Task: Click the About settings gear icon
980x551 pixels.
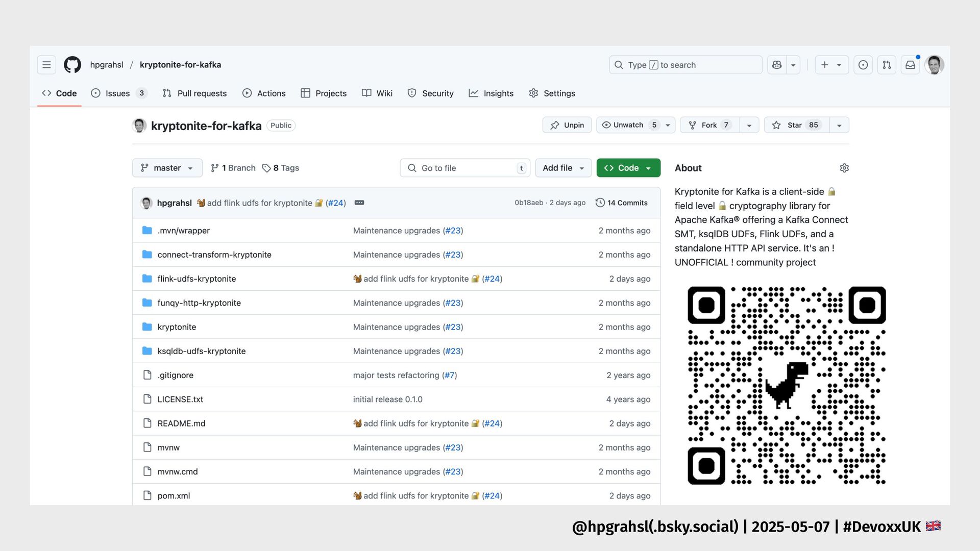Action: tap(844, 168)
